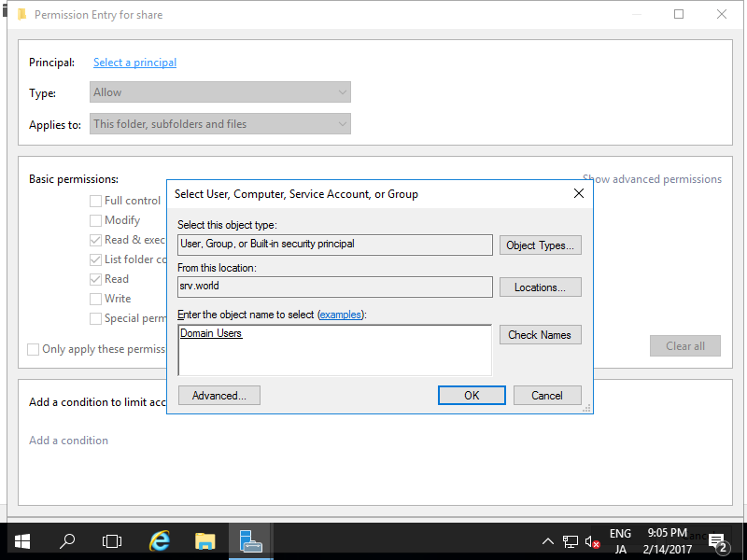
Task: Open the Type dropdown showing Allow
Action: pyautogui.click(x=220, y=91)
